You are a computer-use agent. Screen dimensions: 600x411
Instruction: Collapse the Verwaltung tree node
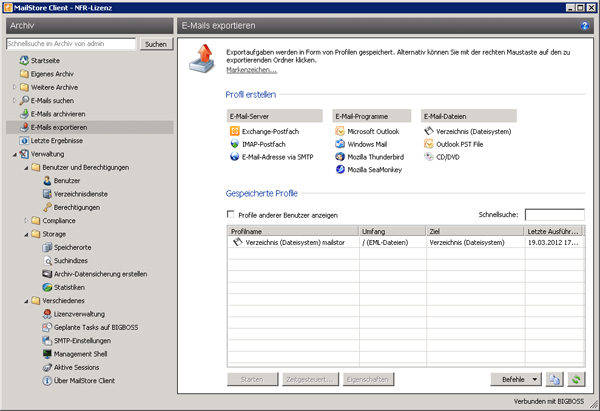[15, 154]
